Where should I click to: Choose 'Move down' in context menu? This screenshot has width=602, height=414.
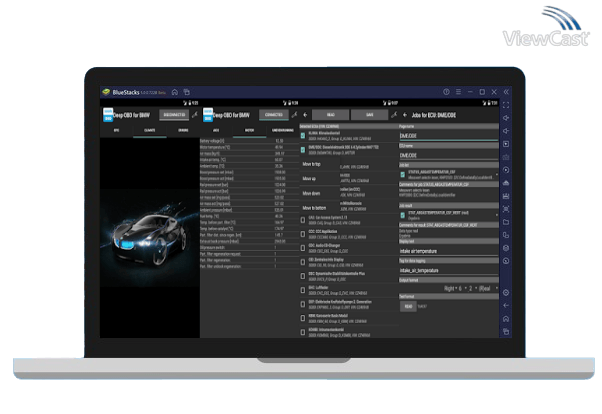(319, 194)
